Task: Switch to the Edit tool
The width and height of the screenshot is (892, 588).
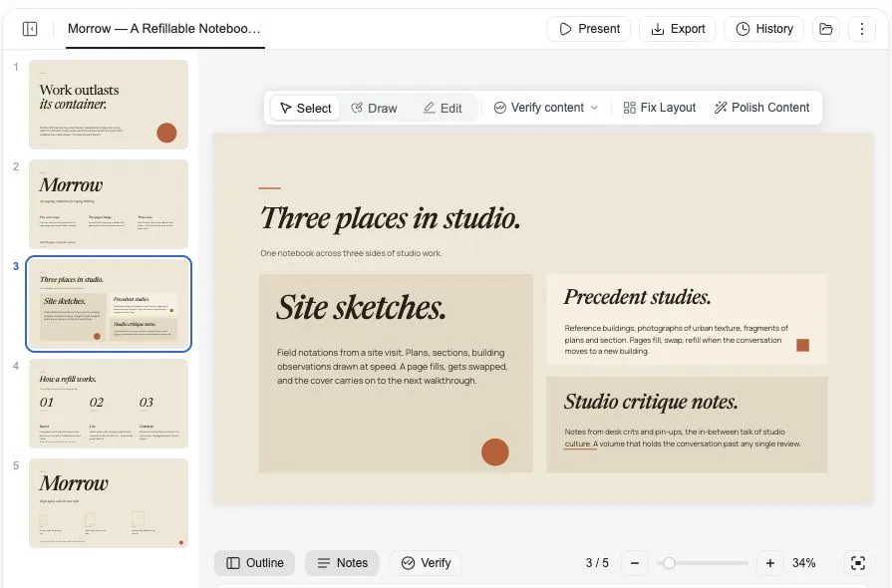Action: pyautogui.click(x=443, y=108)
